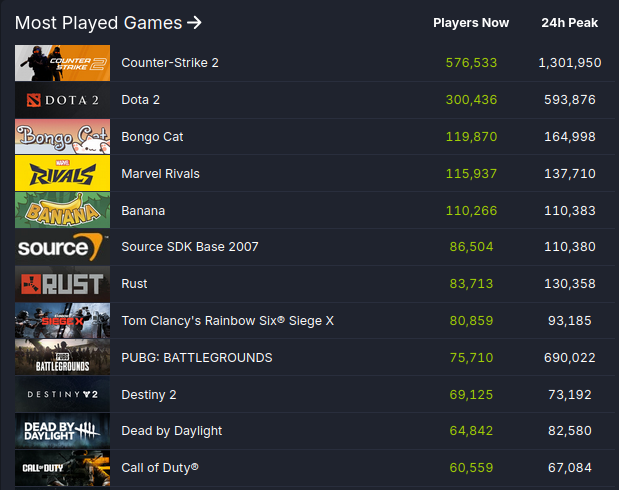Click the Marvel Rivals yellow thumbnail
619x490 pixels.
point(62,173)
